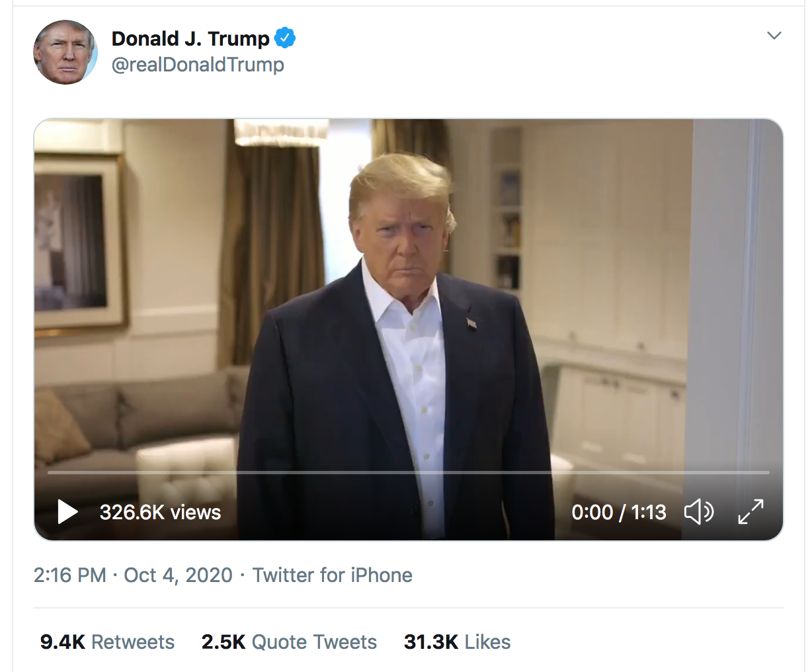Click the blue verified badge
The image size is (812, 672).
(285, 38)
